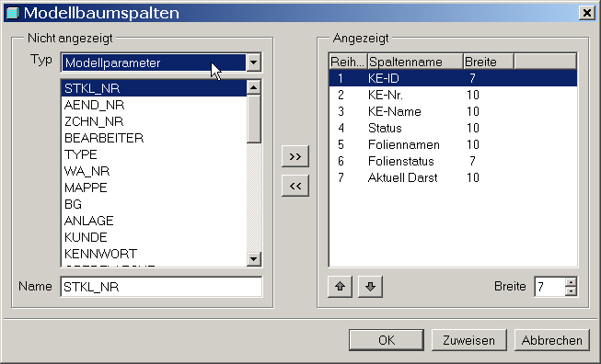Click the Spaltenname column header
The image size is (601, 364).
click(x=415, y=62)
